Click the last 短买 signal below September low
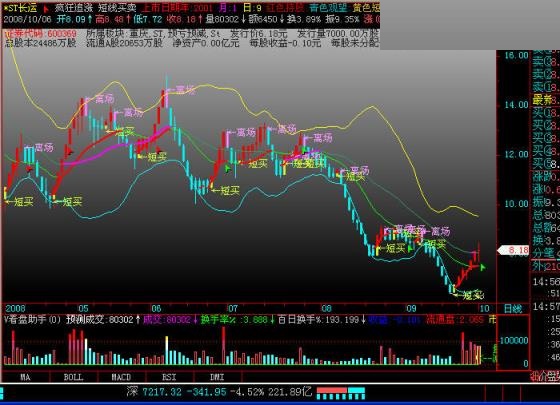 tap(469, 295)
